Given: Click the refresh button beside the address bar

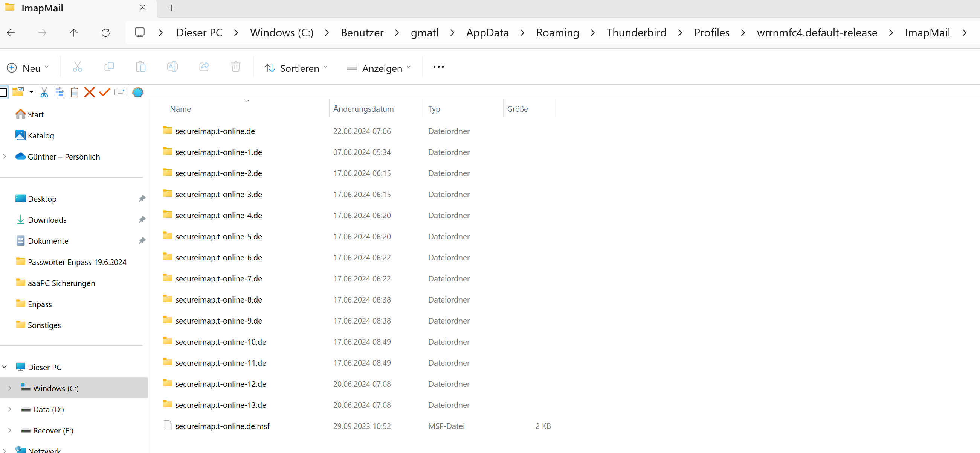Looking at the screenshot, I should tap(105, 33).
